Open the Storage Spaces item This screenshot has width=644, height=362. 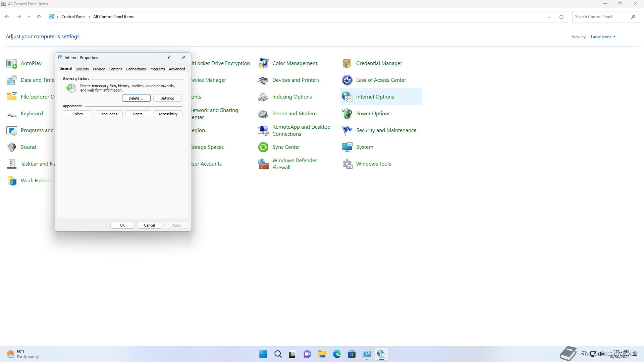click(x=208, y=147)
